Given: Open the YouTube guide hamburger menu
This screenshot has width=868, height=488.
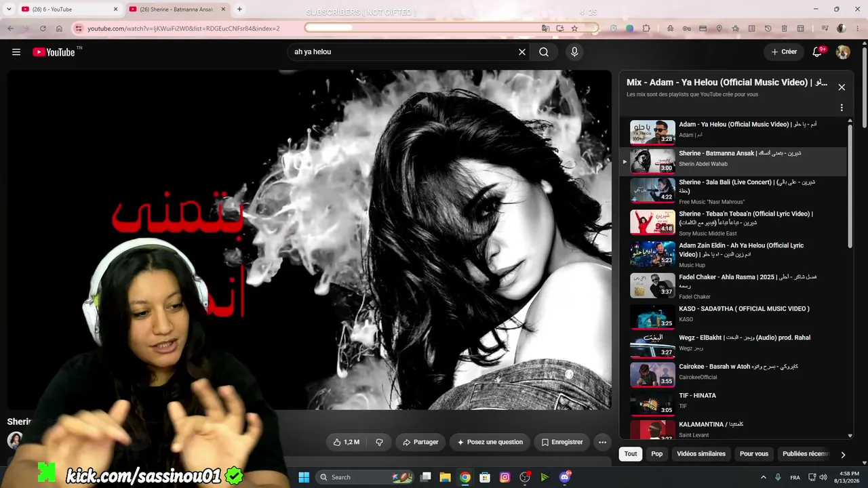Looking at the screenshot, I should [16, 52].
